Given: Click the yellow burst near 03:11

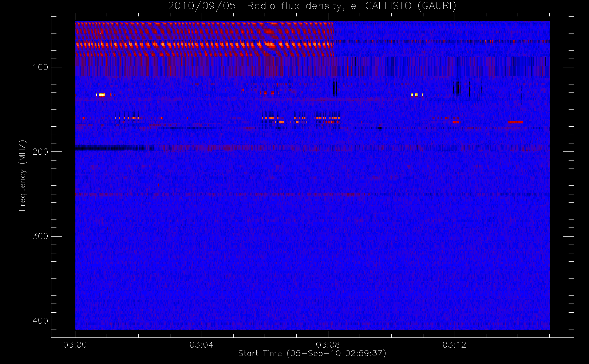Looking at the screenshot, I should [416, 94].
